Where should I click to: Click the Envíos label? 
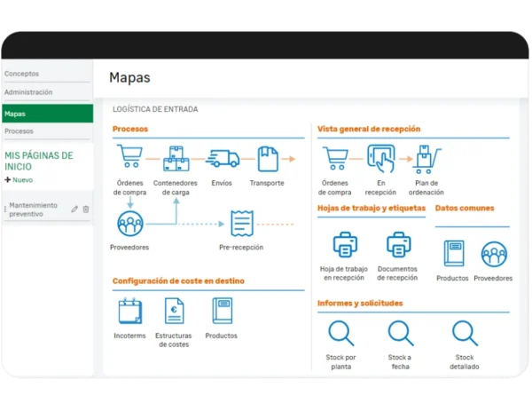[222, 183]
